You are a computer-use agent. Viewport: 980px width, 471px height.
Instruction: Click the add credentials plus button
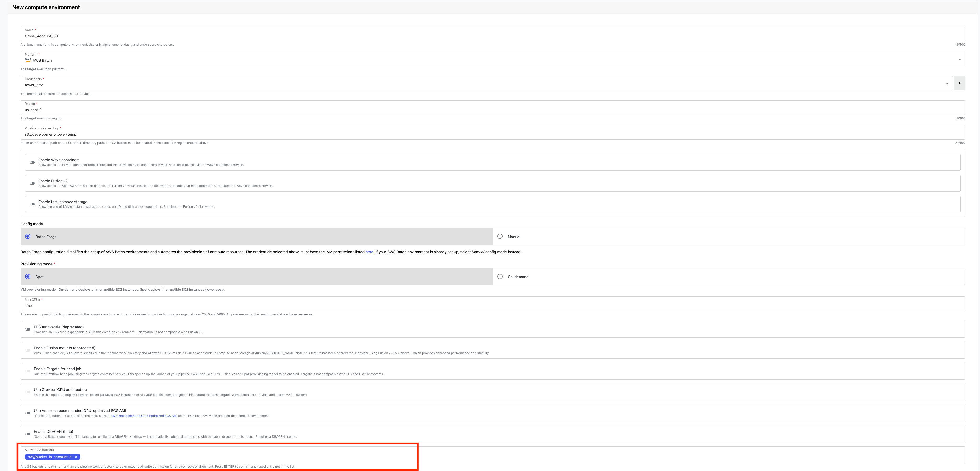pyautogui.click(x=959, y=83)
